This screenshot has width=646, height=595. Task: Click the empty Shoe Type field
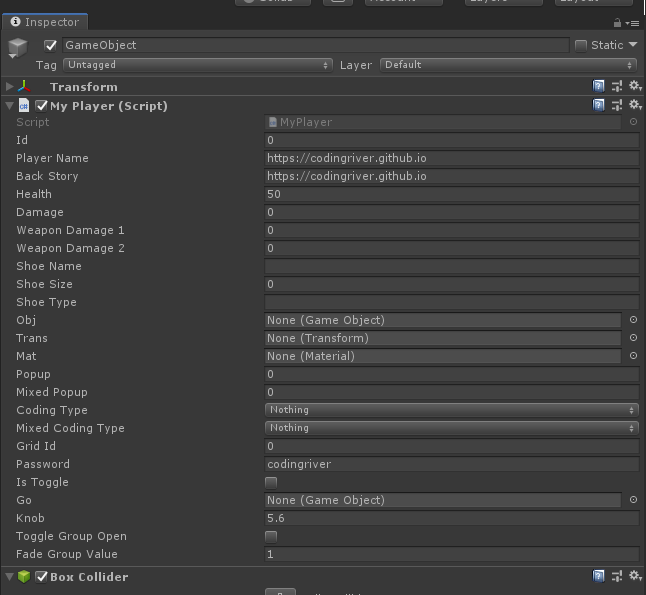click(452, 302)
